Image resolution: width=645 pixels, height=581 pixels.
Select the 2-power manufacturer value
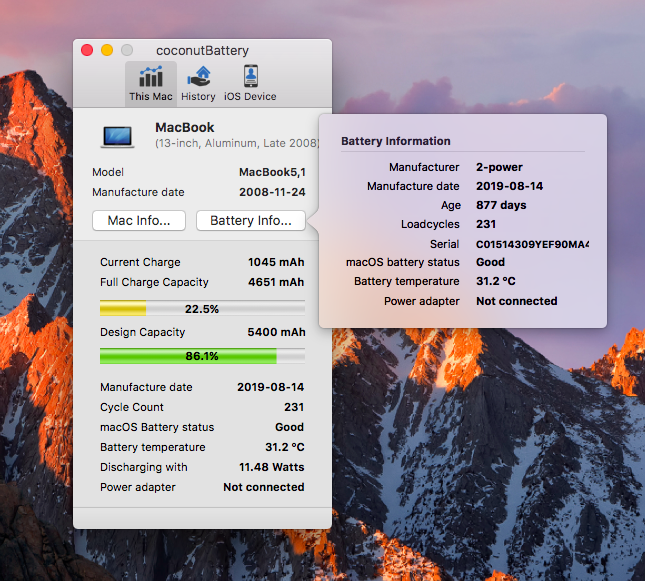pyautogui.click(x=499, y=167)
